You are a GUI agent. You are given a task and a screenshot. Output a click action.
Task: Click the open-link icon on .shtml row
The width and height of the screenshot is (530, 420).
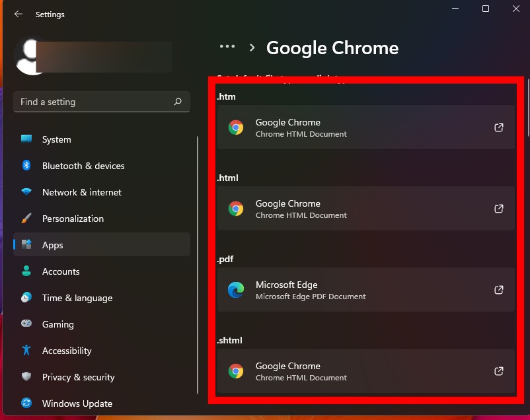[x=499, y=371]
